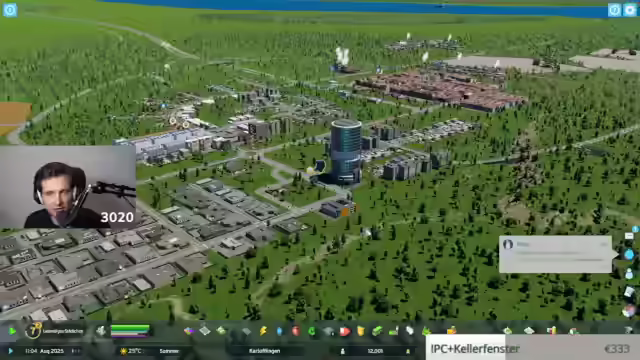Open the Landscaping green tree menu

point(426,330)
